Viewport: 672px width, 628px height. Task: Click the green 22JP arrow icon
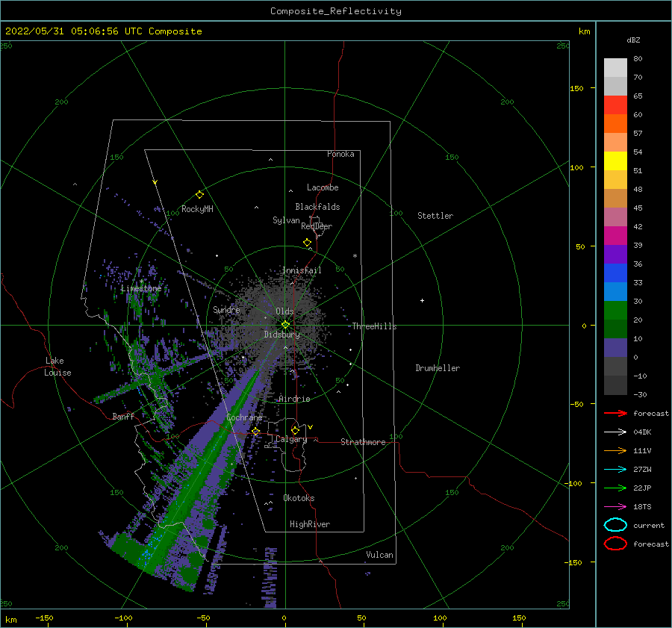tap(615, 488)
